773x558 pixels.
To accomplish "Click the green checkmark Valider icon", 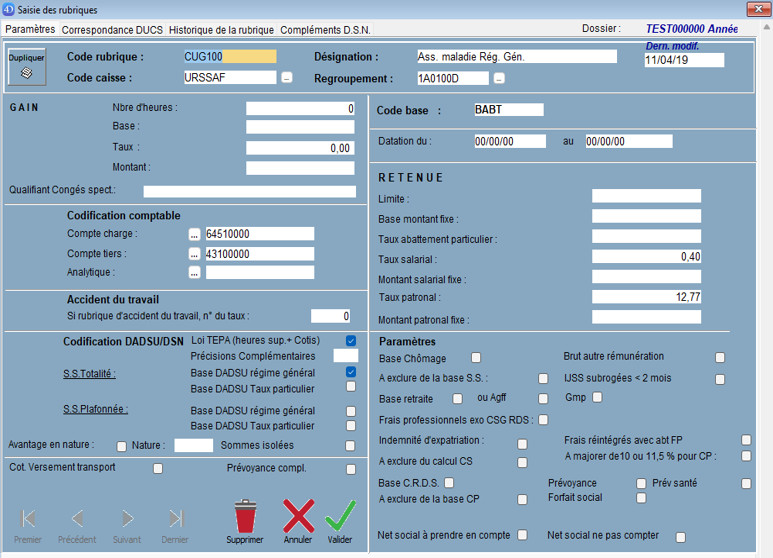I will click(x=340, y=517).
